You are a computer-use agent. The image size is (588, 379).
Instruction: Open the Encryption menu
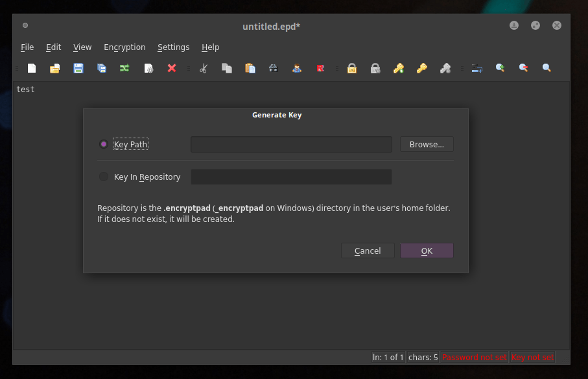point(124,47)
